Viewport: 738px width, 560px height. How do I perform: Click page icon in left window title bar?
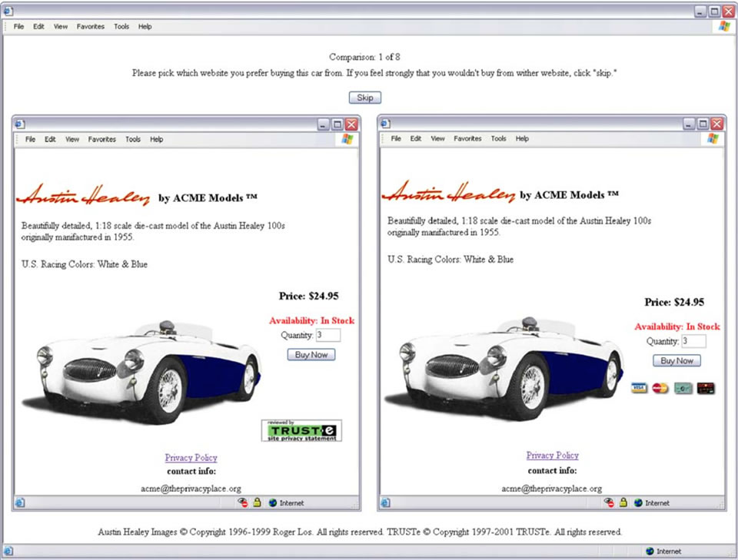[20, 124]
